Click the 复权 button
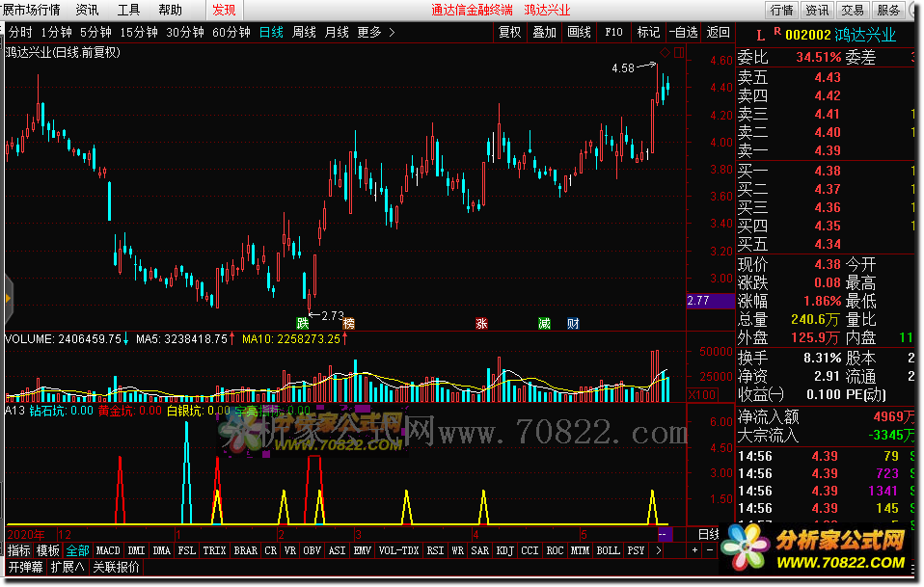 [509, 33]
